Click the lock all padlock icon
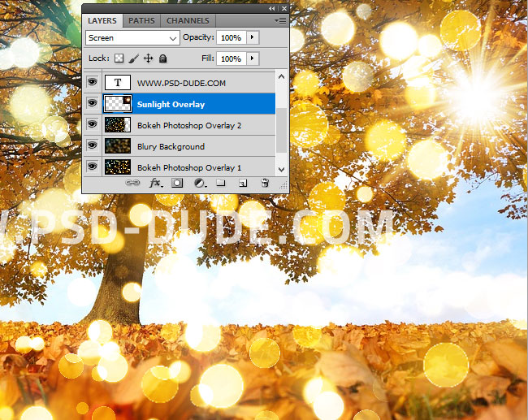Viewport: 528px width, 420px height. click(162, 58)
